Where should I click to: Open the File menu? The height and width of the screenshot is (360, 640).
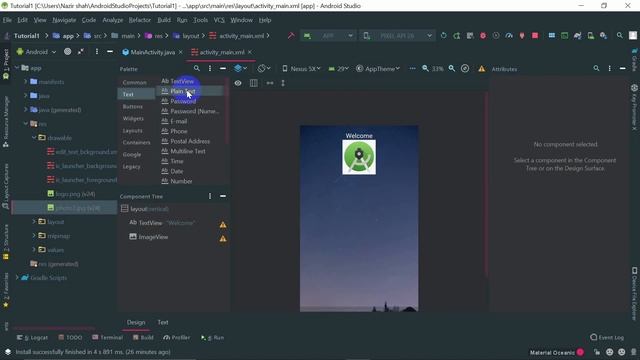[7, 20]
